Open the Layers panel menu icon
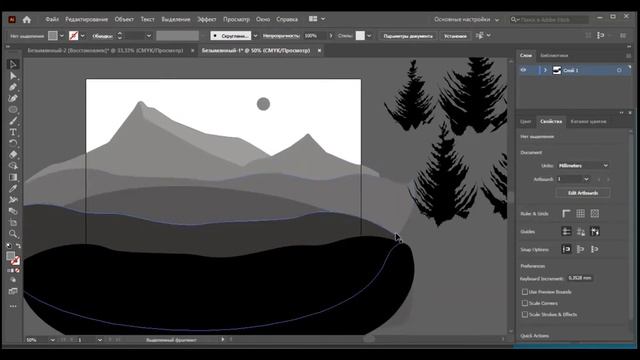The image size is (640, 360). (629, 56)
